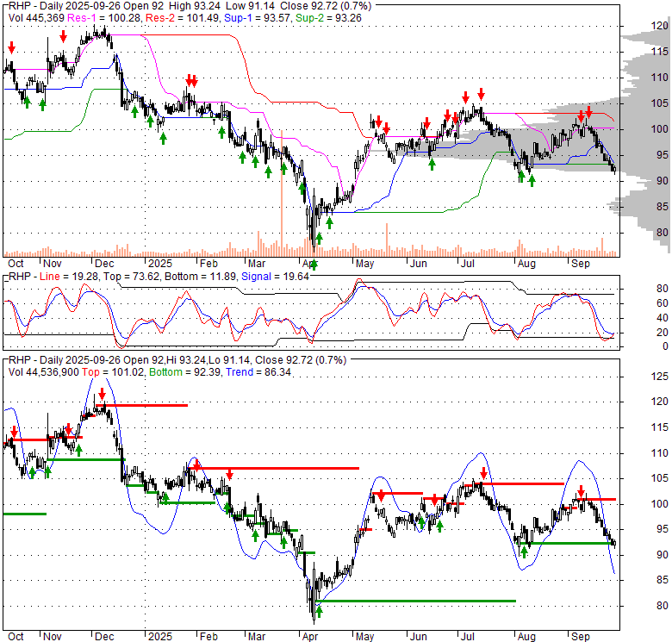Click the 'Sep' label under the top chart
672x642 pixels.
point(581,264)
